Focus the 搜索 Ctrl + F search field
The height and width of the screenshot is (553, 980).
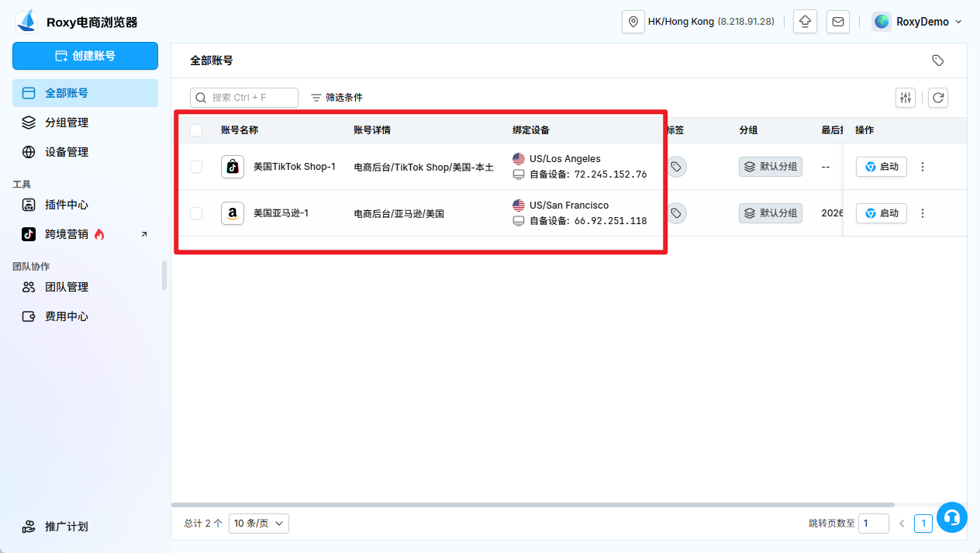pos(244,98)
